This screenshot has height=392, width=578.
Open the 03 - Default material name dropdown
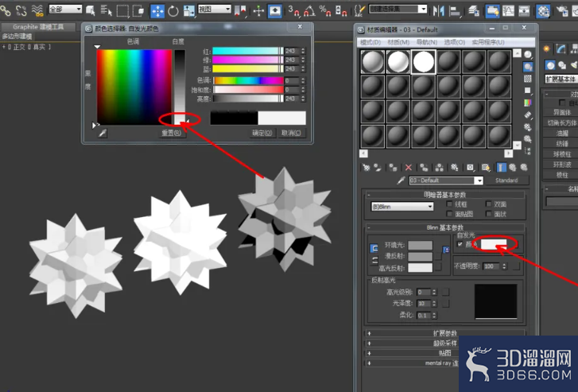(x=446, y=180)
